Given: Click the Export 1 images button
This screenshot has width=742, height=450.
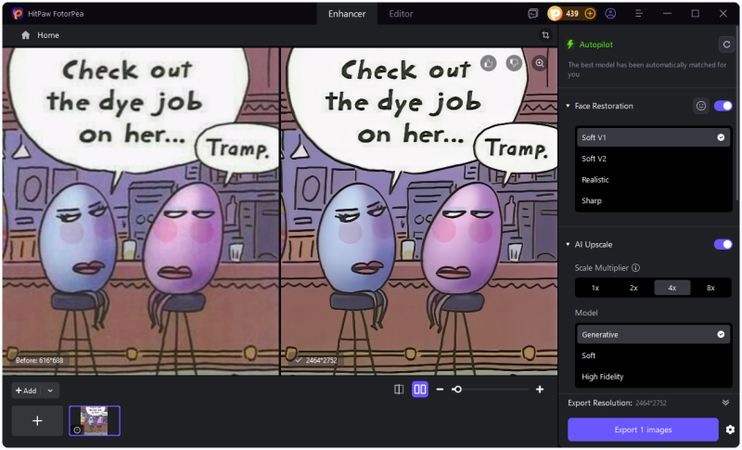Looking at the screenshot, I should tap(643, 430).
